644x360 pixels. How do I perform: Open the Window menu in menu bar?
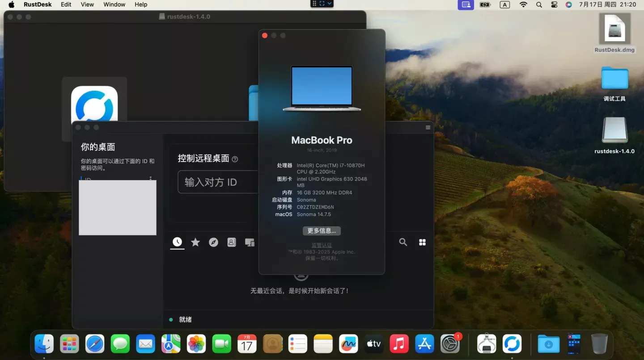tap(114, 4)
